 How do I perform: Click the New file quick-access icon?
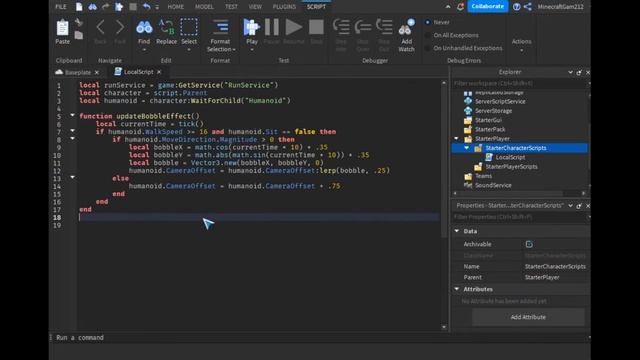point(79,7)
